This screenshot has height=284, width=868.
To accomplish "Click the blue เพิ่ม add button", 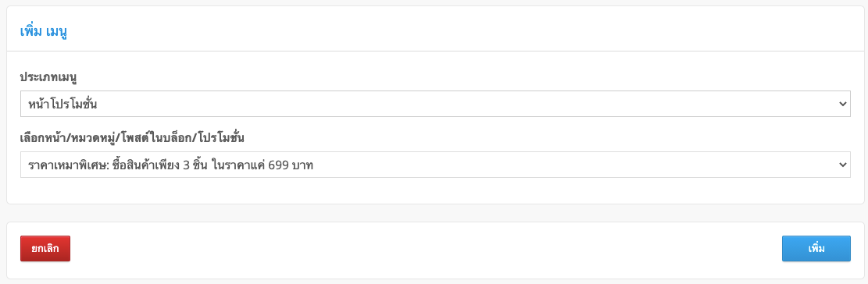I will pyautogui.click(x=816, y=249).
